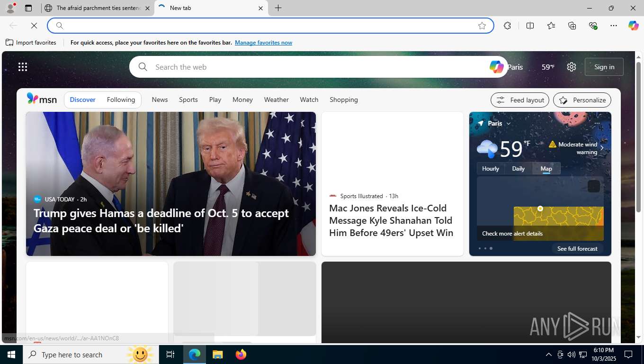The image size is (644, 364).
Task: Click Manage favorites now link
Action: coord(263,43)
